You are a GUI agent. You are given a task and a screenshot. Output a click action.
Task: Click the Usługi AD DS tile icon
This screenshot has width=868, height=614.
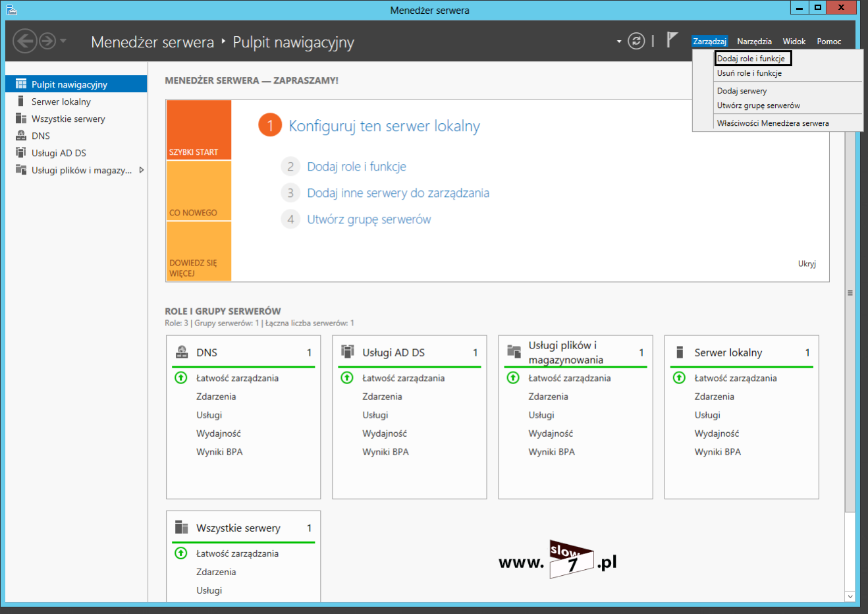pyautogui.click(x=348, y=352)
